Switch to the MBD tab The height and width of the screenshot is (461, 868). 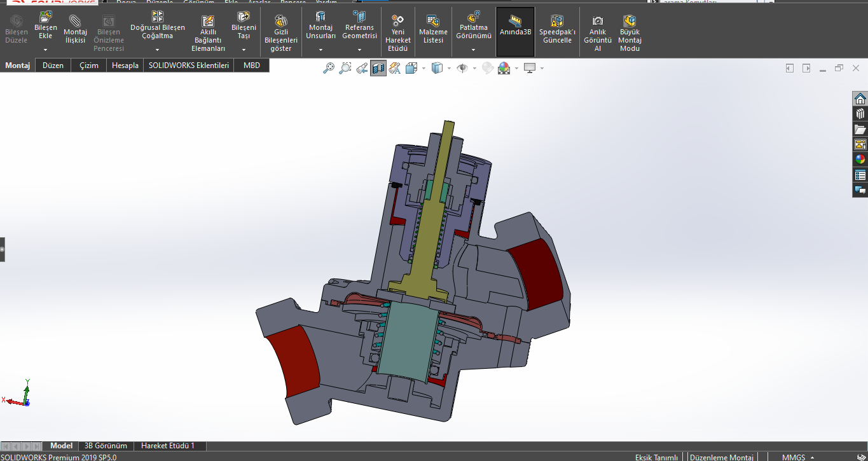pos(252,65)
